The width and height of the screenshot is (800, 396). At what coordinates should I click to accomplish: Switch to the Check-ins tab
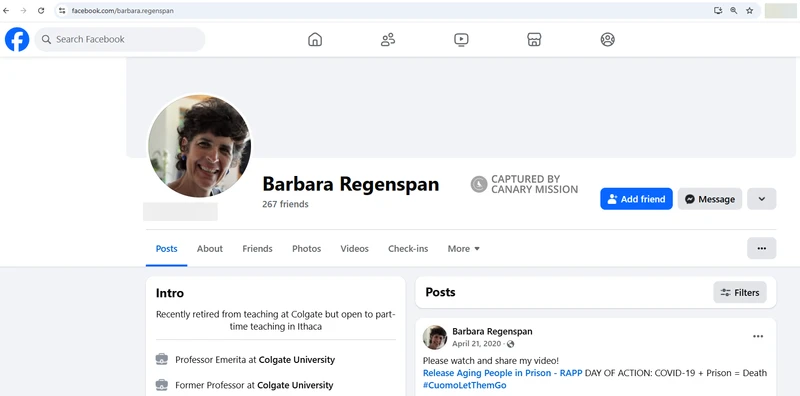tap(408, 249)
